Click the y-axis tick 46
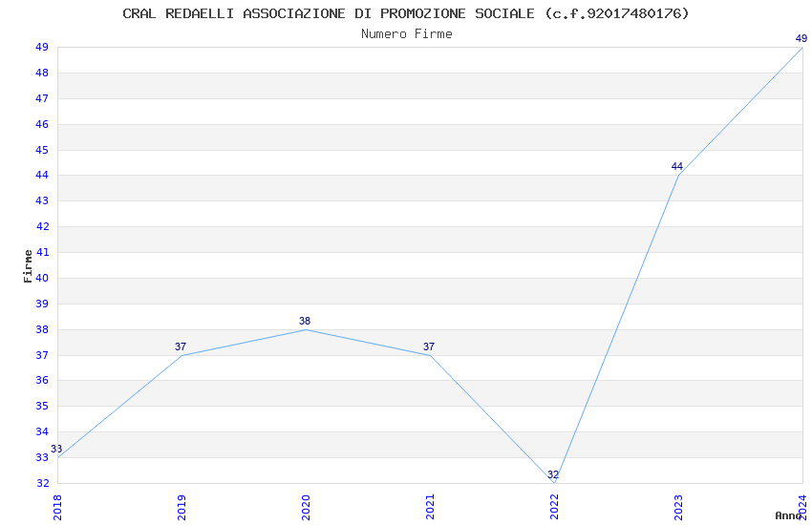812x525 pixels. [x=42, y=125]
